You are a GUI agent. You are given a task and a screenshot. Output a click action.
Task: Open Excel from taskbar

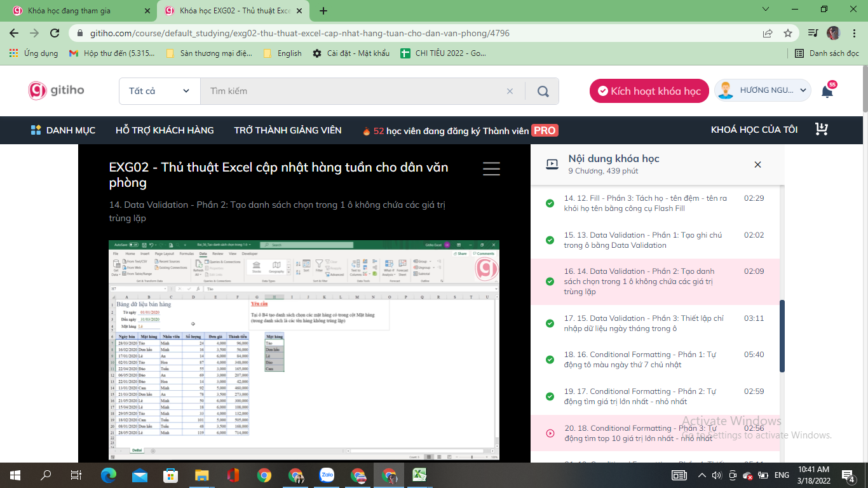419,475
